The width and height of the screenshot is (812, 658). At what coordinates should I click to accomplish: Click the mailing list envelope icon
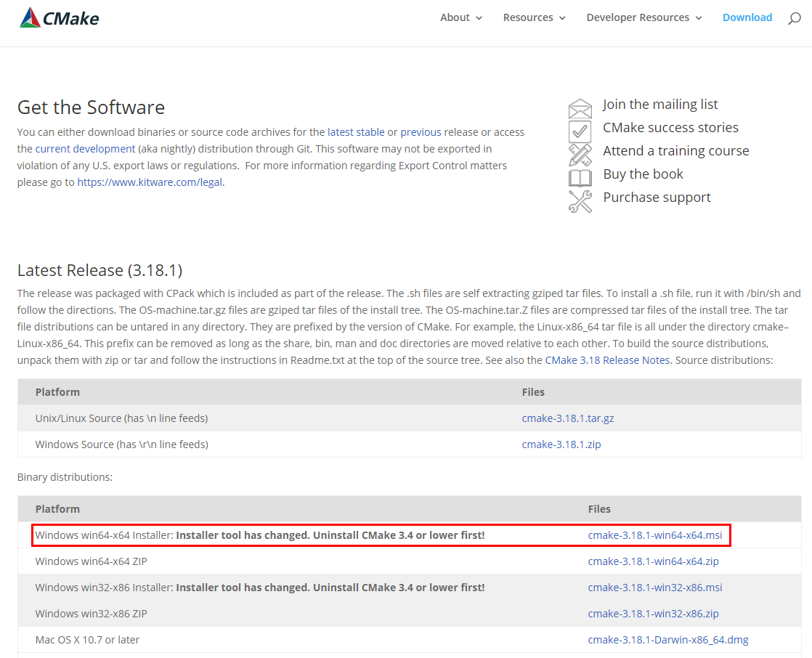[580, 109]
